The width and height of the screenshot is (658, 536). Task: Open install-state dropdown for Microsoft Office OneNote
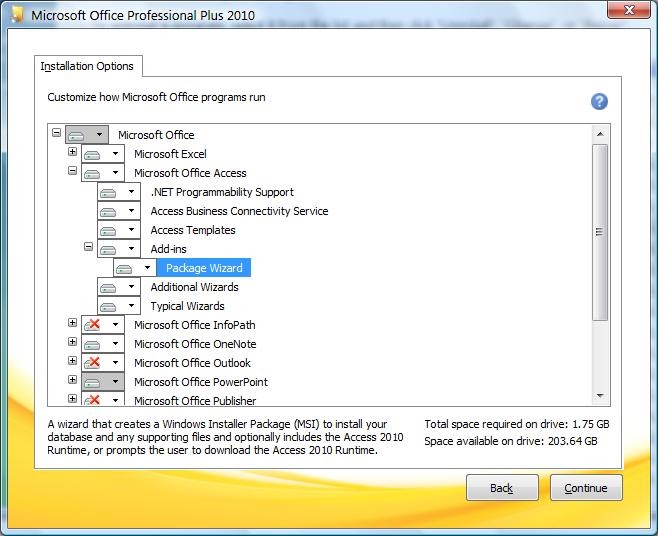tap(103, 344)
